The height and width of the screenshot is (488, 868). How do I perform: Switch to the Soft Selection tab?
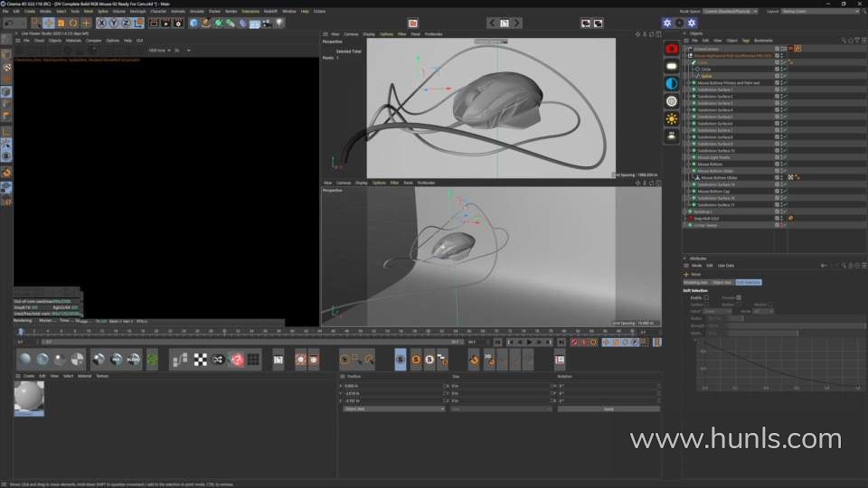pos(748,282)
